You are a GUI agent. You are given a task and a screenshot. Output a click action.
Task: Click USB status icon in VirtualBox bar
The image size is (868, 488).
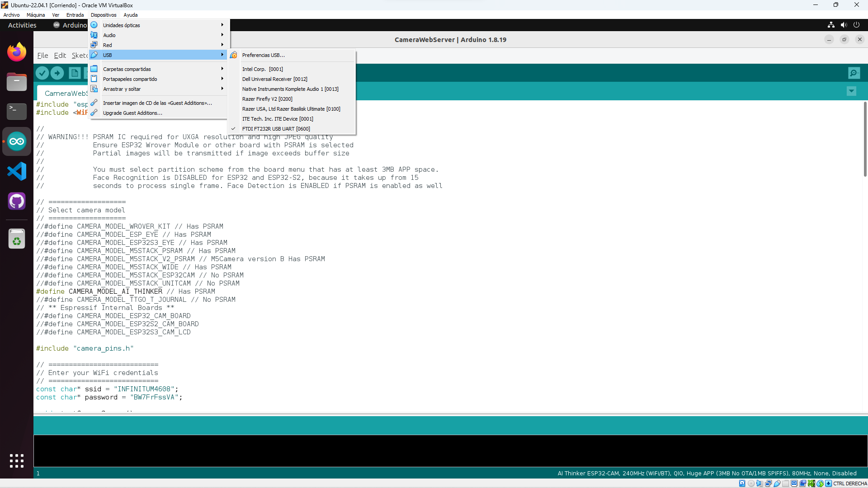pos(777,483)
